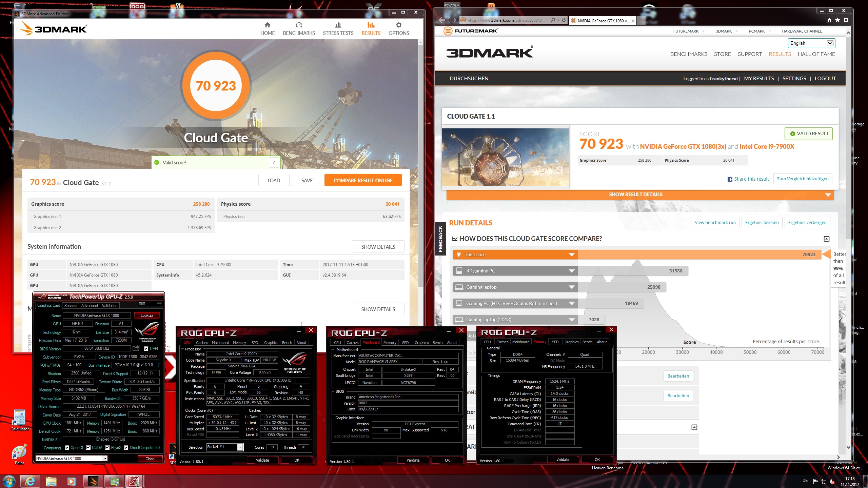The image size is (868, 488).
Task: Open Windows Explorer folder taskbar icon
Action: pyautogui.click(x=51, y=481)
